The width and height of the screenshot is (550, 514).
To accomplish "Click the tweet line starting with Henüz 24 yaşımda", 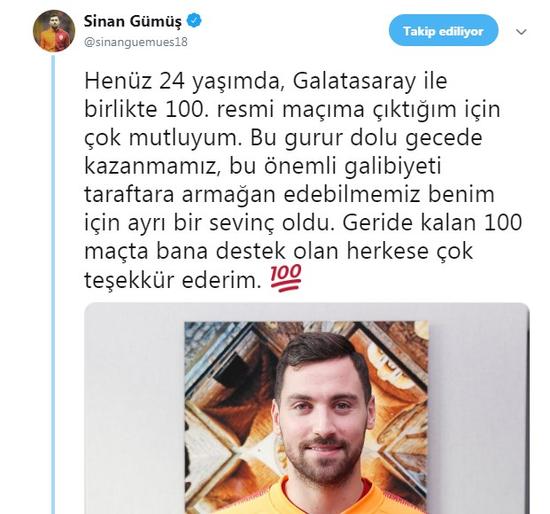I will pyautogui.click(x=266, y=82).
